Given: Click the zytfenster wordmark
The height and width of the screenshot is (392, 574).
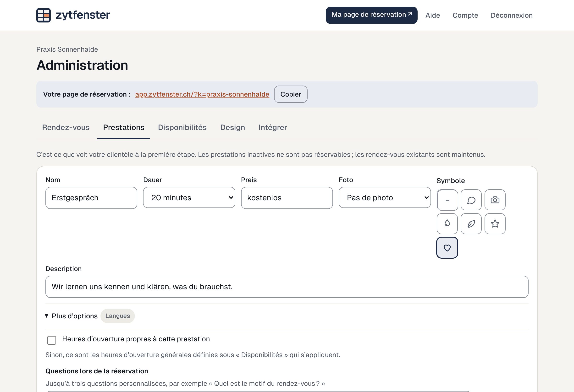Looking at the screenshot, I should tap(83, 15).
